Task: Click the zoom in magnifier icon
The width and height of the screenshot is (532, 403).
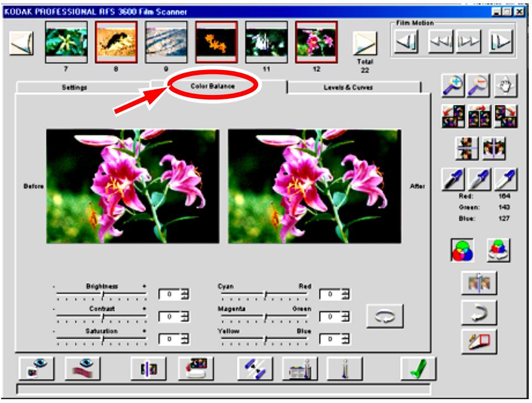Action: (x=453, y=85)
